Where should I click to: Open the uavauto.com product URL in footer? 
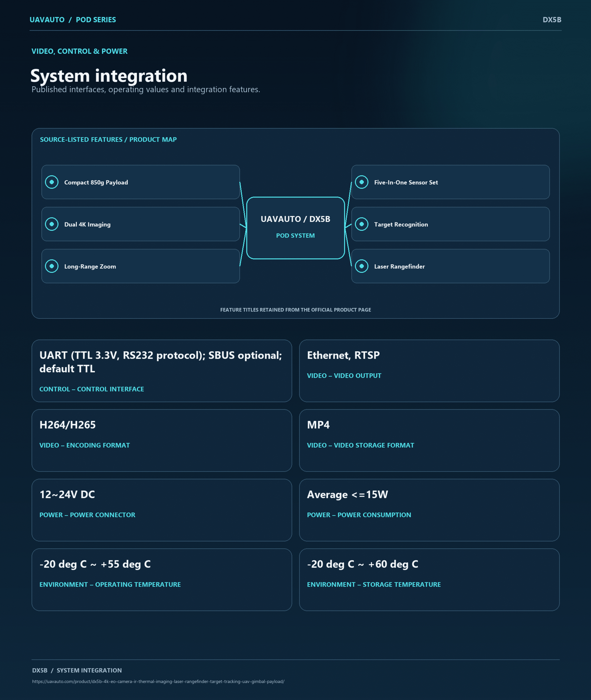158,682
